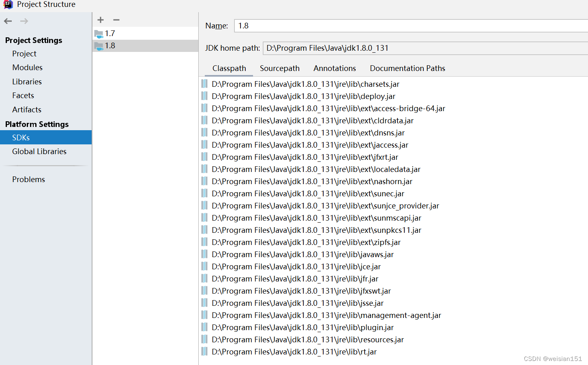Select the deploy.jar path text
Image resolution: width=588 pixels, height=365 pixels.
[x=303, y=96]
